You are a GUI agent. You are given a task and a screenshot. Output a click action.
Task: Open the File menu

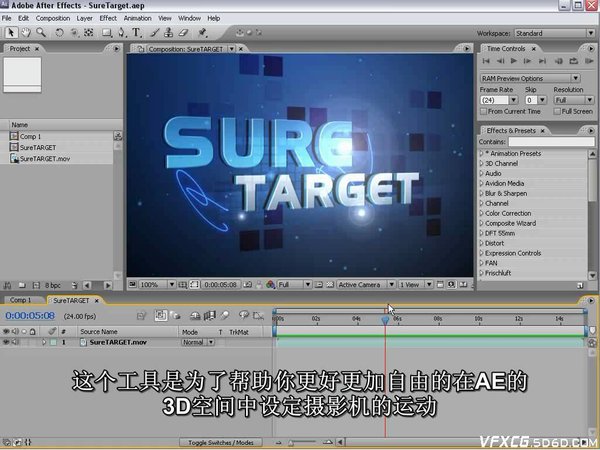7,18
